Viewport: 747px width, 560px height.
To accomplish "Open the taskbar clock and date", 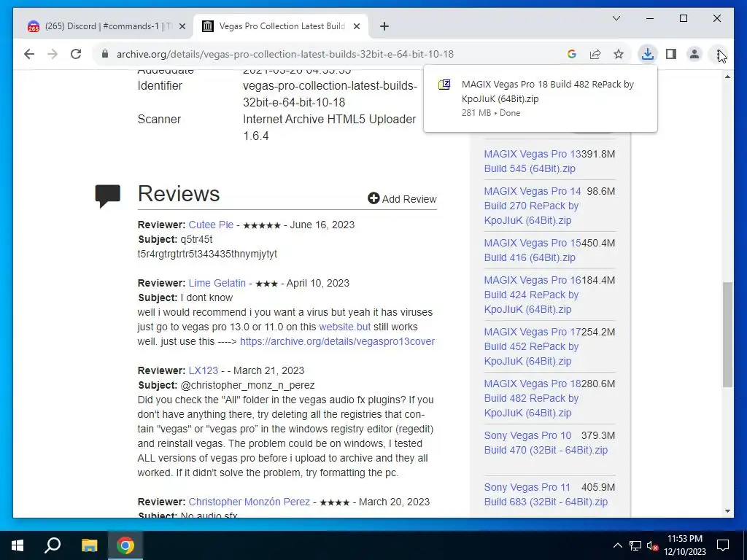I will coord(685,545).
